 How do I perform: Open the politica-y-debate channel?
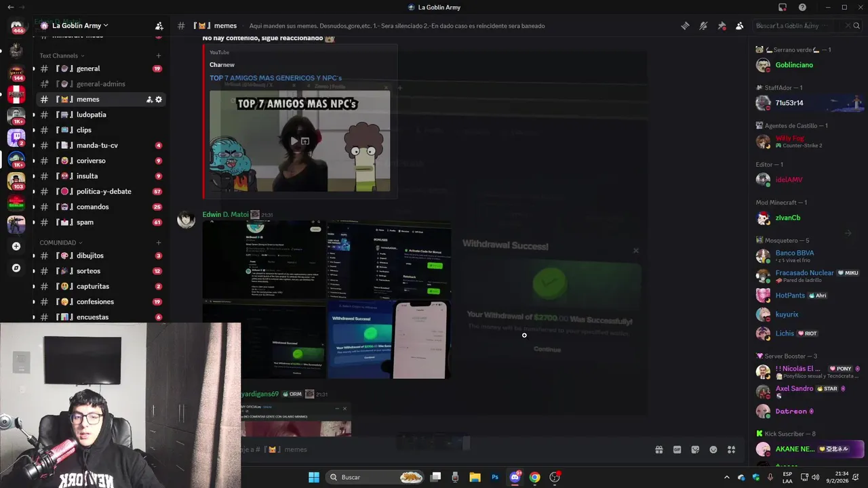pos(100,191)
